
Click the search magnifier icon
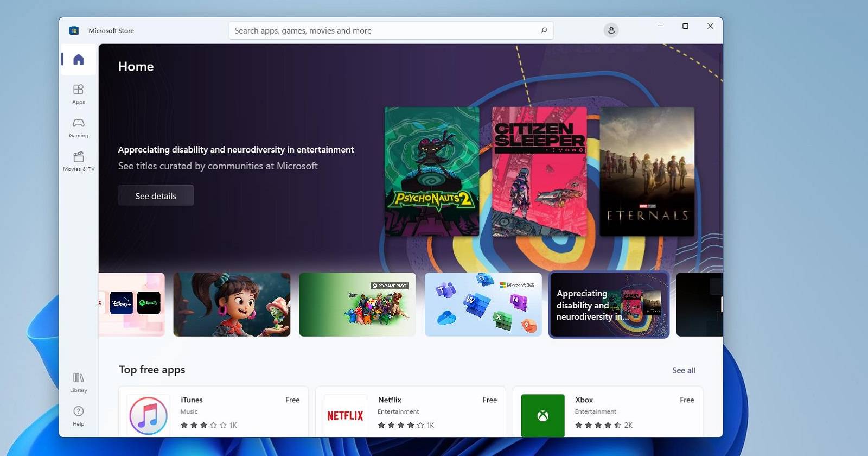(x=544, y=30)
